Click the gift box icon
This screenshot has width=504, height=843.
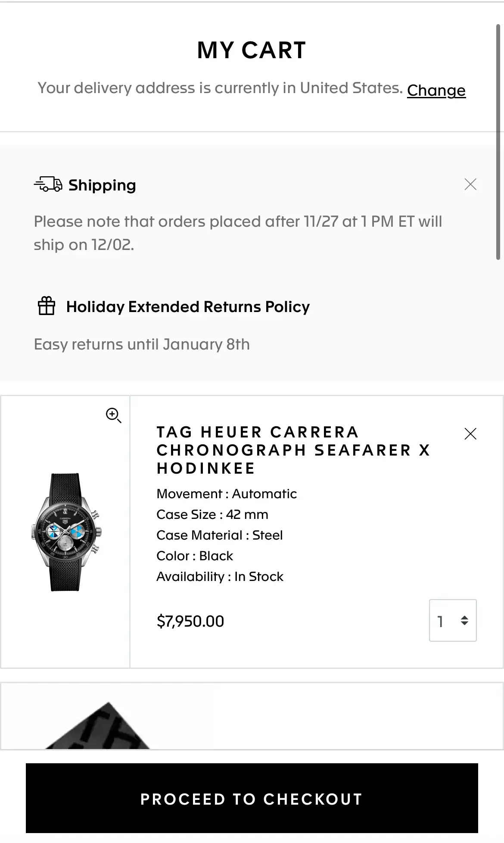(47, 306)
